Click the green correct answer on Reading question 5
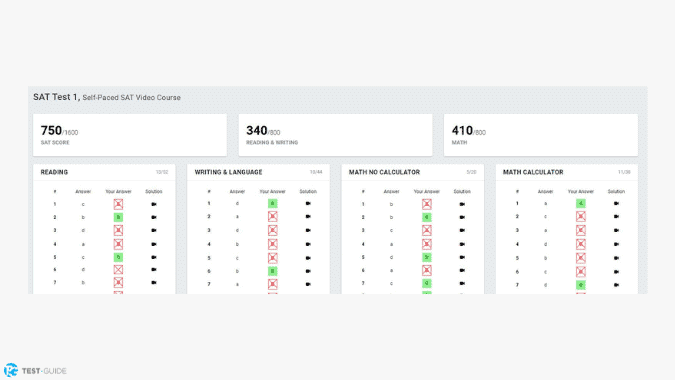Image resolution: width=675 pixels, height=380 pixels. (x=118, y=257)
